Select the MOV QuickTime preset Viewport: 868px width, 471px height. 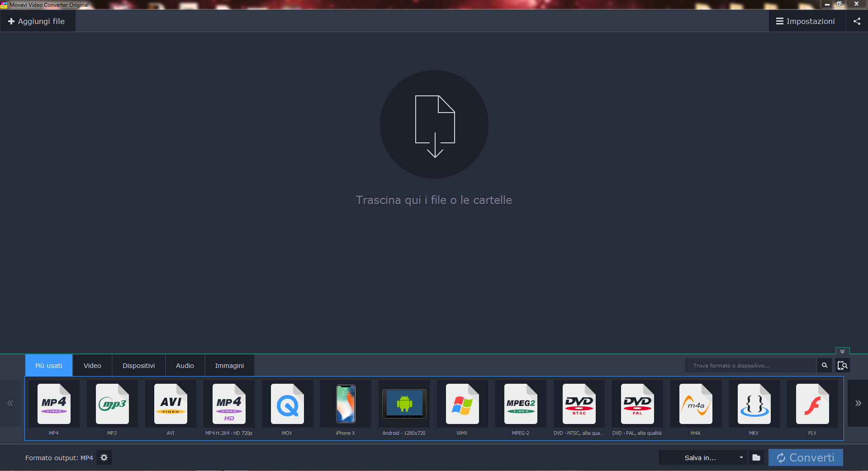pos(287,405)
